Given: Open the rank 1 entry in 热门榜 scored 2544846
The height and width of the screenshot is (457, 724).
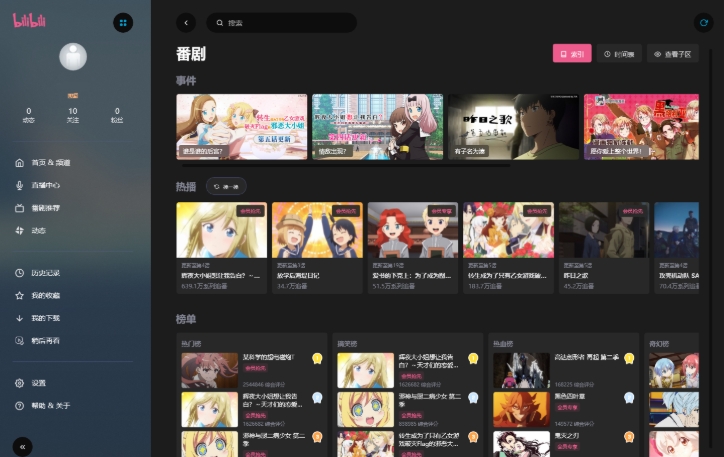Looking at the screenshot, I should click(252, 370).
